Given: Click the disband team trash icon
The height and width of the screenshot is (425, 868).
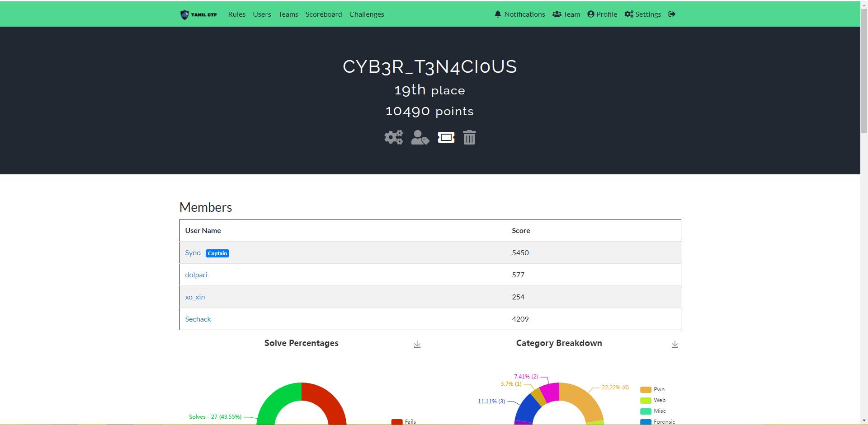Looking at the screenshot, I should (x=469, y=137).
